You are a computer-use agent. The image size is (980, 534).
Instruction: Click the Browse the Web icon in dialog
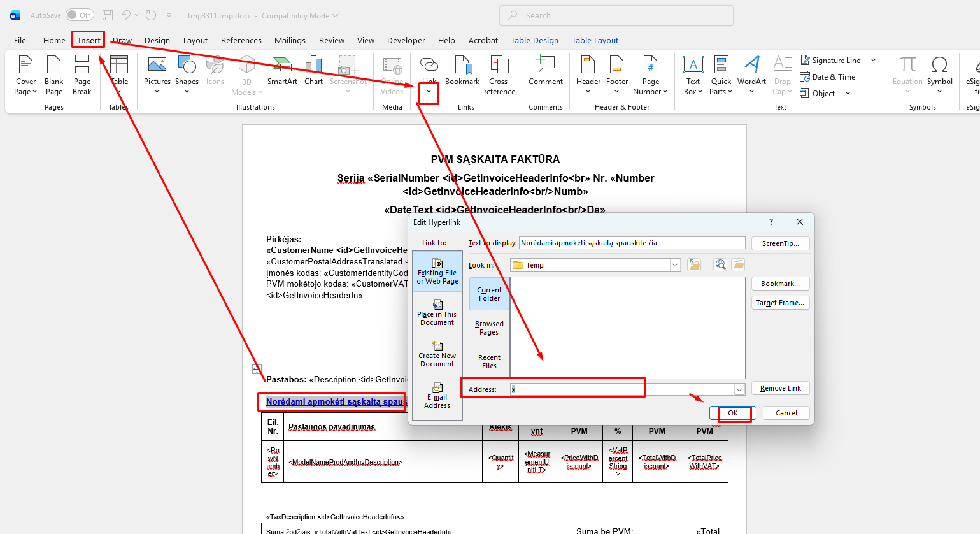pyautogui.click(x=720, y=264)
